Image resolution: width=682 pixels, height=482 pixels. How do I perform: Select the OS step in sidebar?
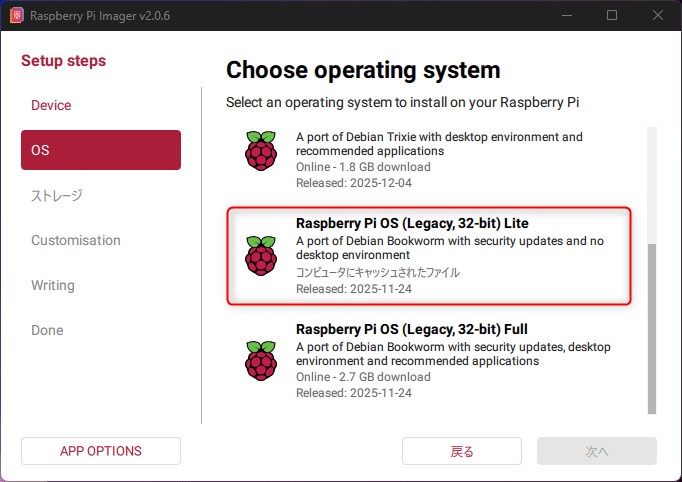pyautogui.click(x=100, y=150)
